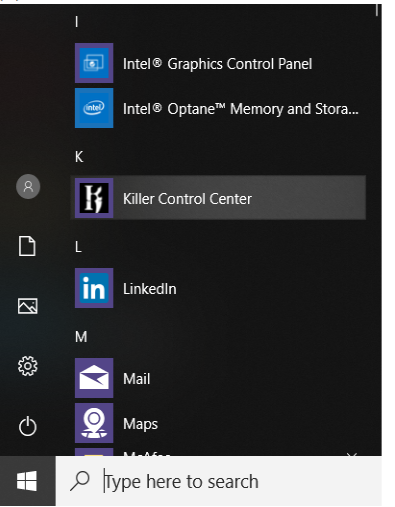This screenshot has height=507, width=395.
Task: Select the letter M group header
Action: point(81,337)
